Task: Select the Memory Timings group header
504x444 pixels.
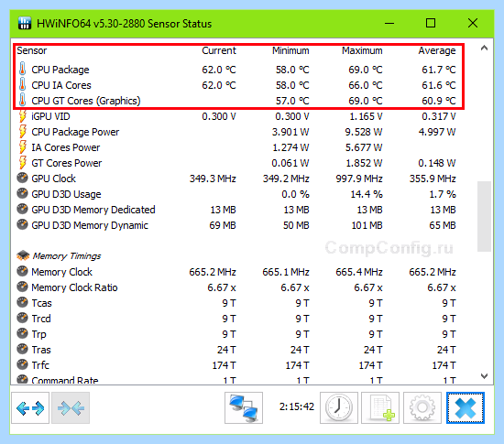Action: coord(67,255)
